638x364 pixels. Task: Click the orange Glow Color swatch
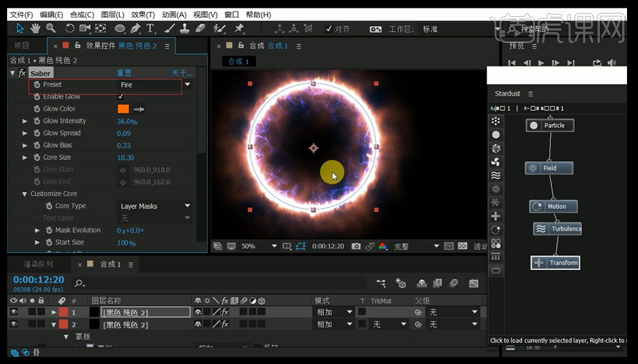pos(123,109)
